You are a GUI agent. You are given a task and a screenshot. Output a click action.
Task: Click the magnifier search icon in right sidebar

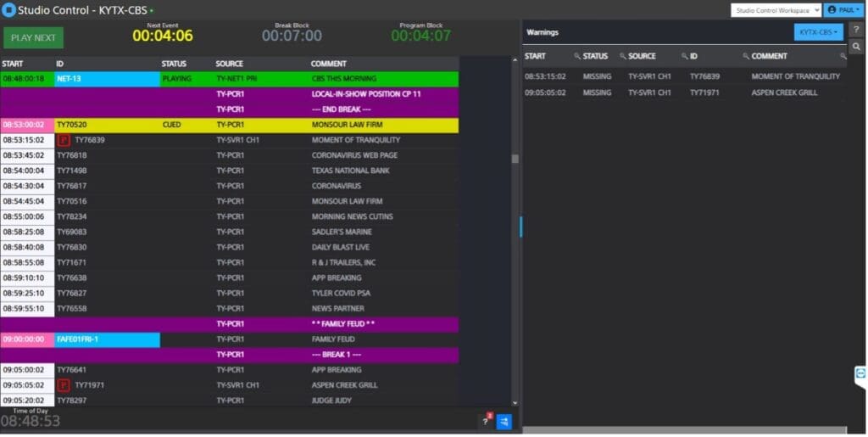856,47
